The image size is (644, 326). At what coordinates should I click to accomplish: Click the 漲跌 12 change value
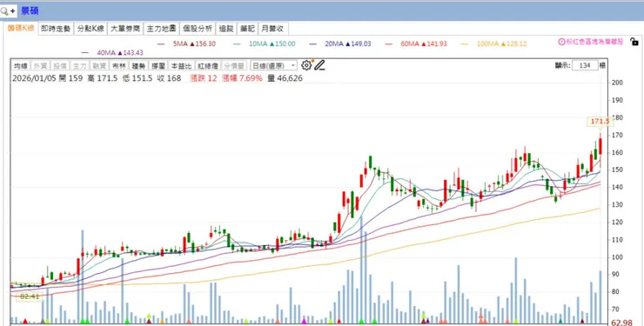click(204, 78)
